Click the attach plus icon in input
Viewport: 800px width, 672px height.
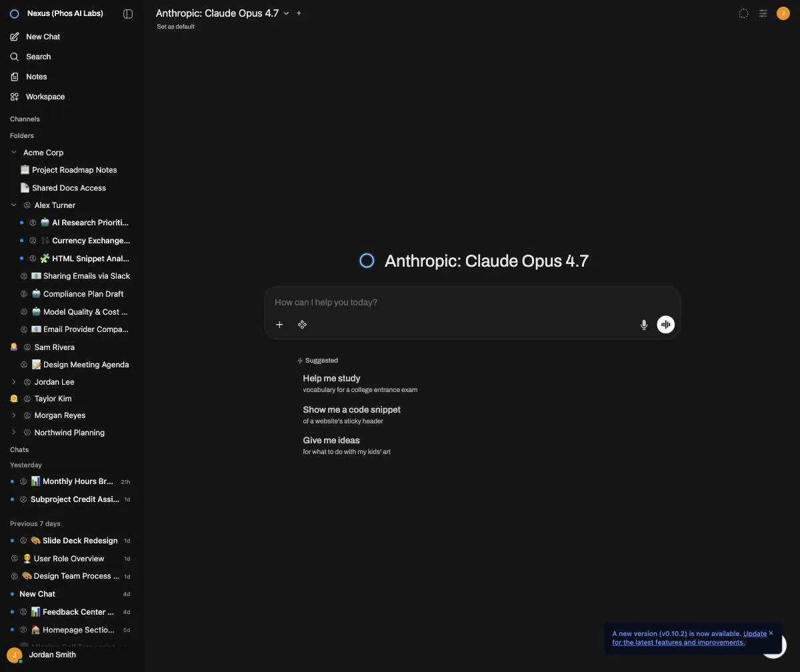[279, 325]
